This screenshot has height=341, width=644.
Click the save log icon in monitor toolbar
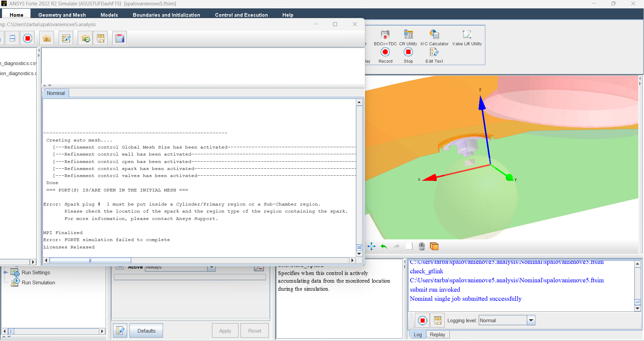click(x=101, y=39)
